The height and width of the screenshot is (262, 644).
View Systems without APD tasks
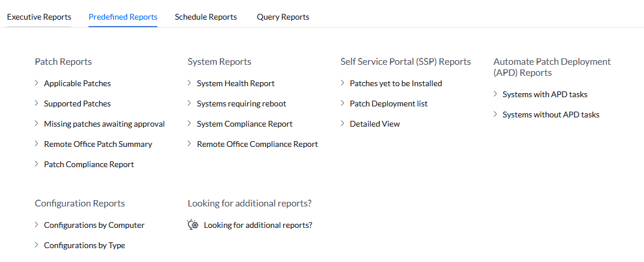click(x=551, y=115)
